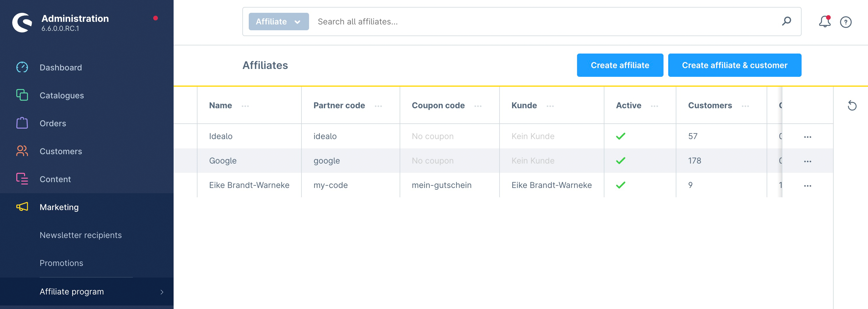Image resolution: width=868 pixels, height=309 pixels.
Task: Click the red status dot beside Administration
Action: coord(155,18)
